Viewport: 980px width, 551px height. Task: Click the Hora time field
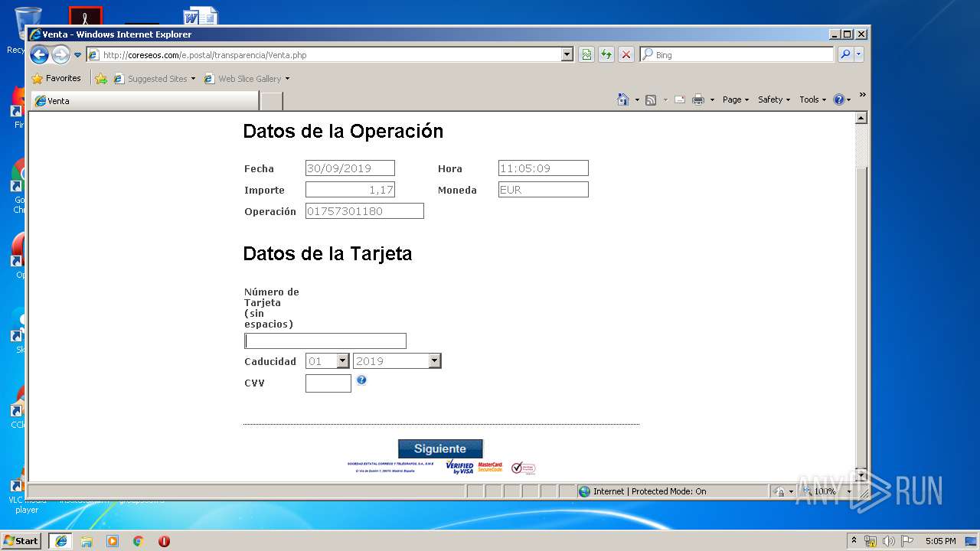544,168
